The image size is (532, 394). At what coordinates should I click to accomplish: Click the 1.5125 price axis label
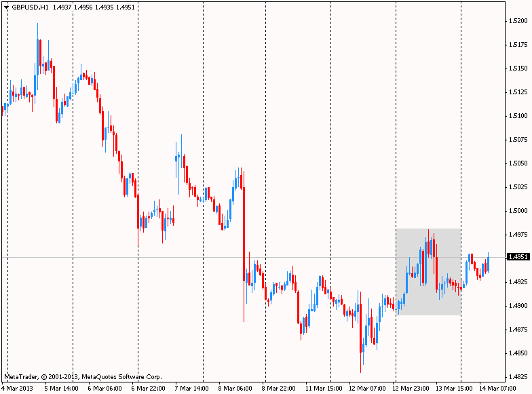(x=518, y=92)
